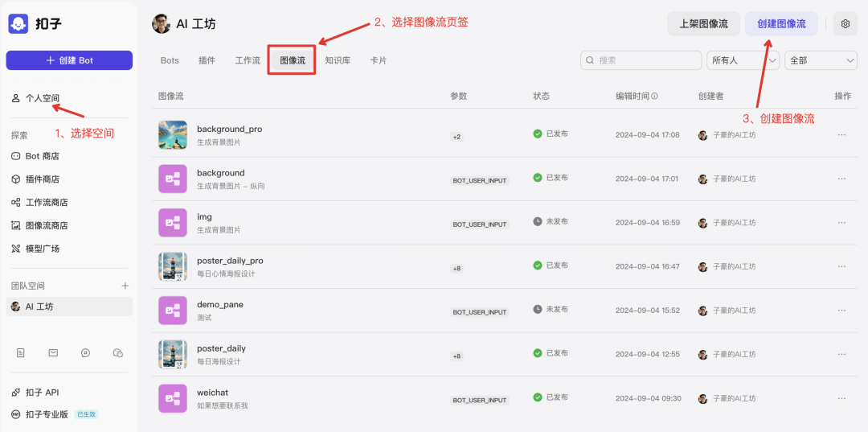Viewport: 868px width, 432px height.
Task: Click the 创建图像流 button
Action: click(x=781, y=24)
